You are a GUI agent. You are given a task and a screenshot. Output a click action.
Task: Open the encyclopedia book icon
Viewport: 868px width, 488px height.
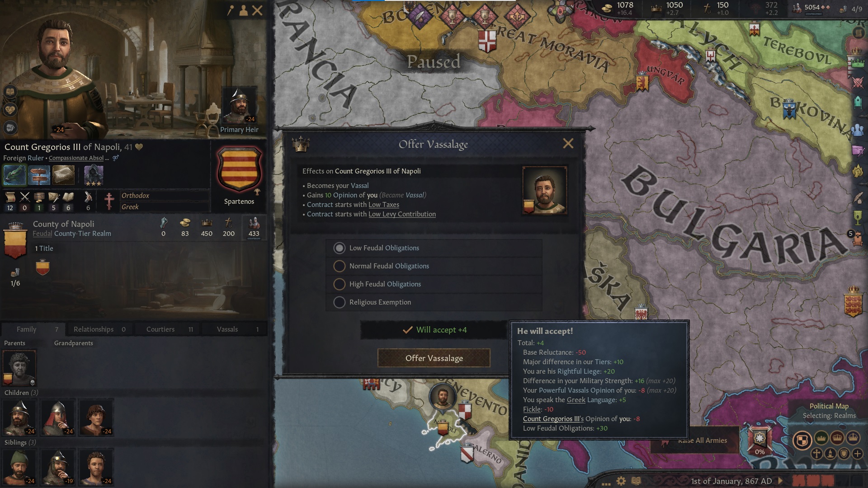[x=636, y=481]
